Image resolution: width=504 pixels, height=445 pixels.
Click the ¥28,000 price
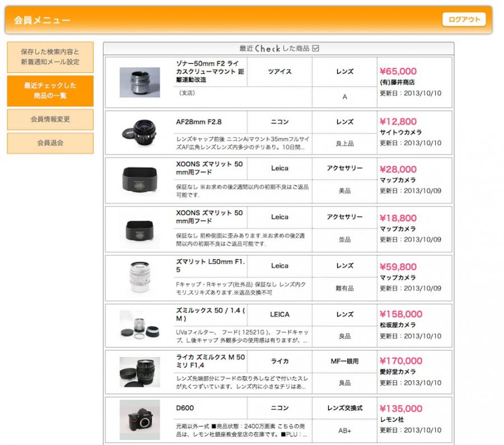(398, 170)
